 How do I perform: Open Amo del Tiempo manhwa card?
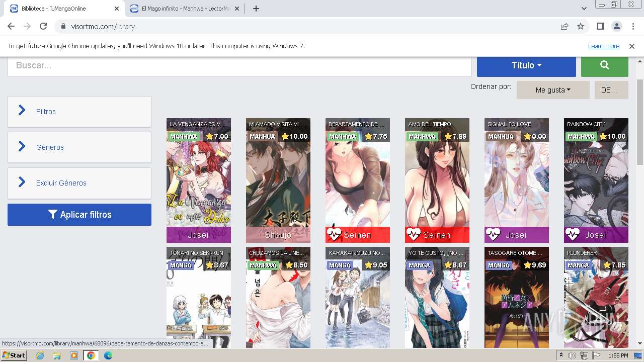pos(437,180)
